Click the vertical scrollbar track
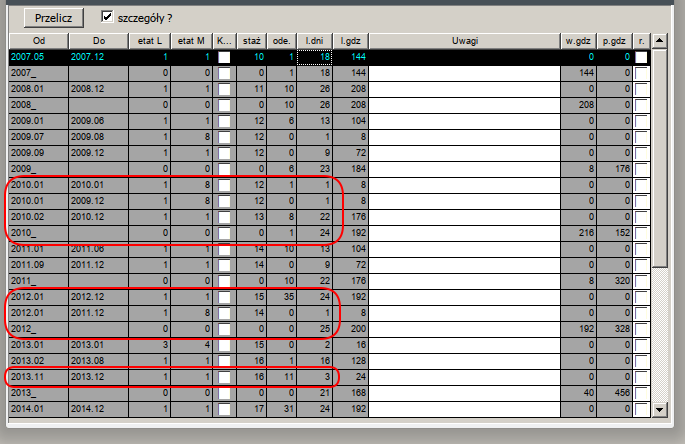The width and height of the screenshot is (685, 444). click(658, 250)
